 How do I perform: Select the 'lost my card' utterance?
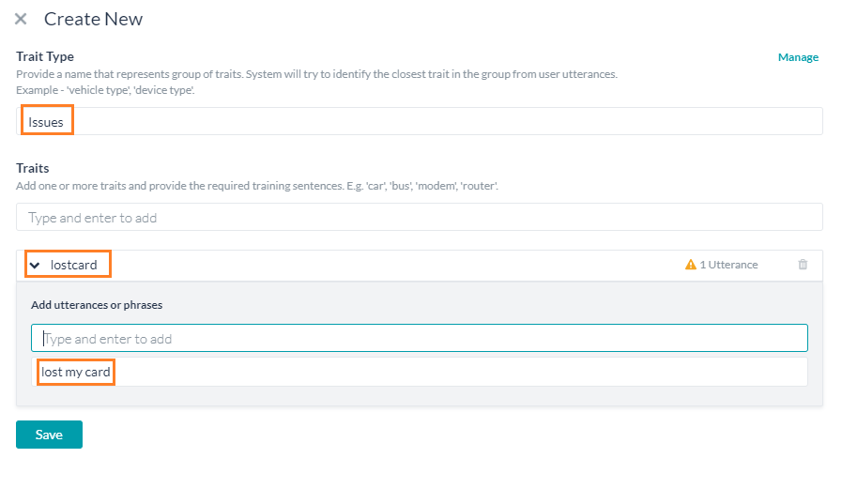[x=76, y=372]
